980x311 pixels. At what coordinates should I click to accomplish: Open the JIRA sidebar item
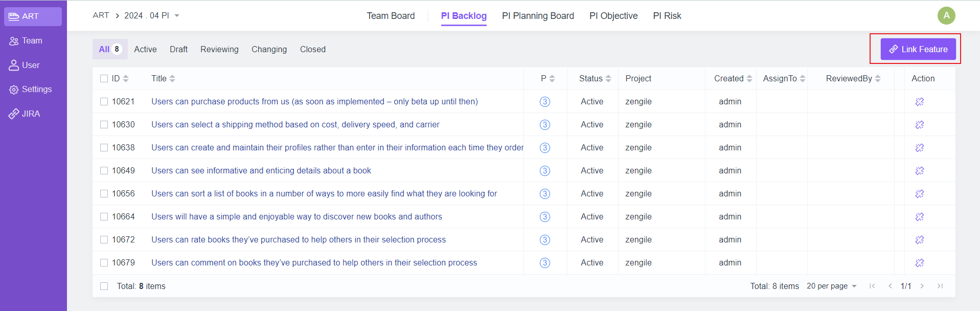pos(31,114)
